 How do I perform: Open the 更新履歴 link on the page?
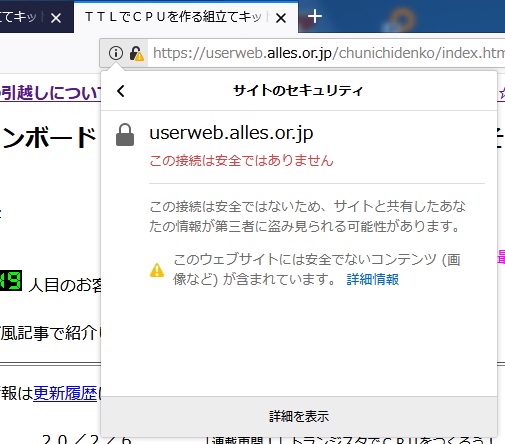pyautogui.click(x=65, y=393)
